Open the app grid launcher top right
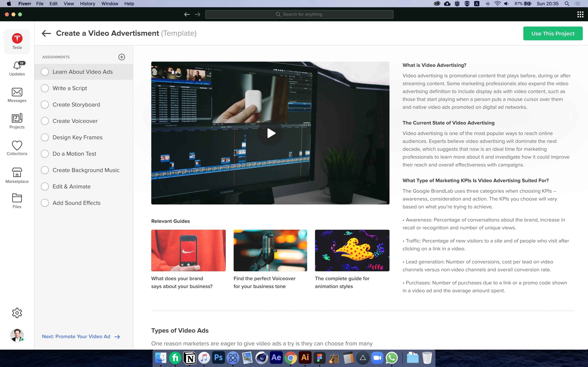 580,14
